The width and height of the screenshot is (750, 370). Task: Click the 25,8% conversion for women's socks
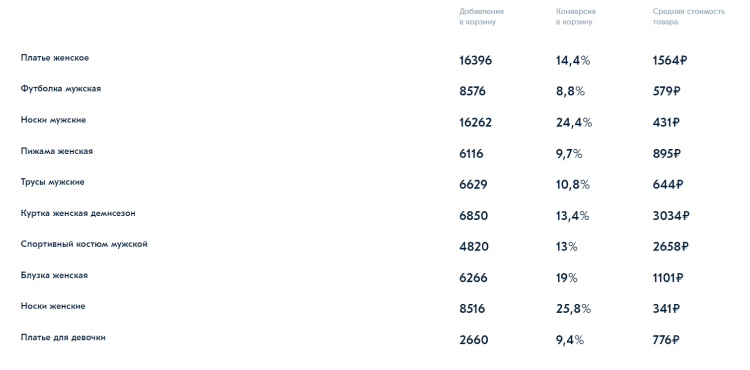click(x=574, y=309)
